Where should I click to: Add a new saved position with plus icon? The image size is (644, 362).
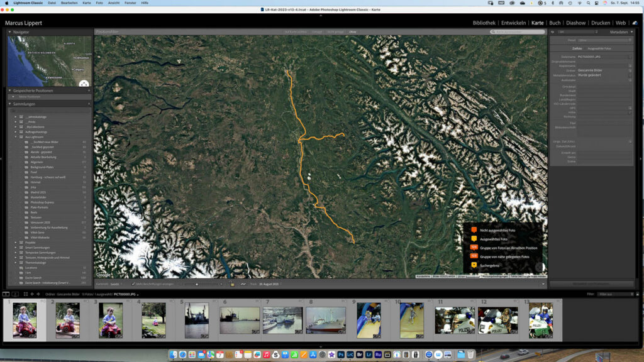click(x=89, y=90)
